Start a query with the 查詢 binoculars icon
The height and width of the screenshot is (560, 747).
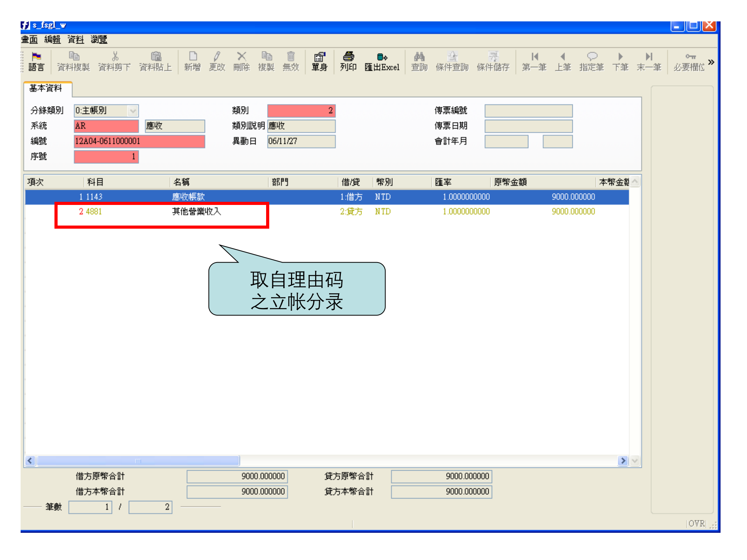tap(419, 61)
